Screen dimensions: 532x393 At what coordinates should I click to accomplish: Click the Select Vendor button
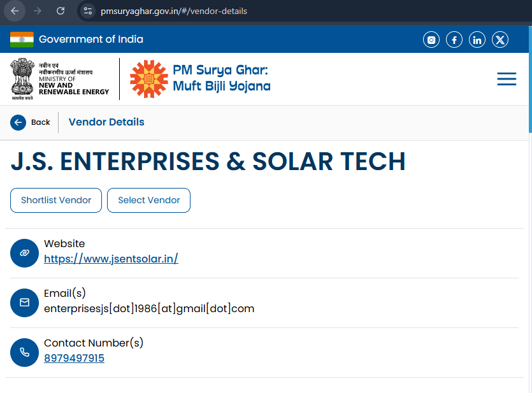[148, 201]
